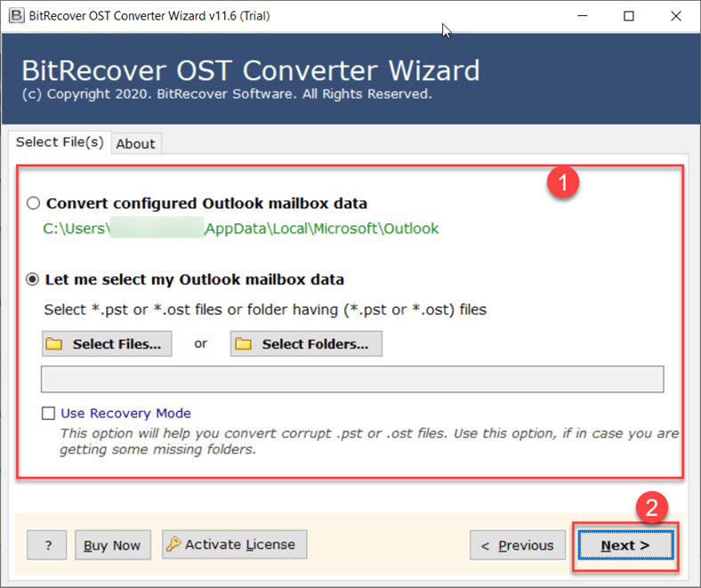Image resolution: width=701 pixels, height=588 pixels.
Task: Click the BitRecover OST Converter Wizard heading
Action: pyautogui.click(x=251, y=70)
